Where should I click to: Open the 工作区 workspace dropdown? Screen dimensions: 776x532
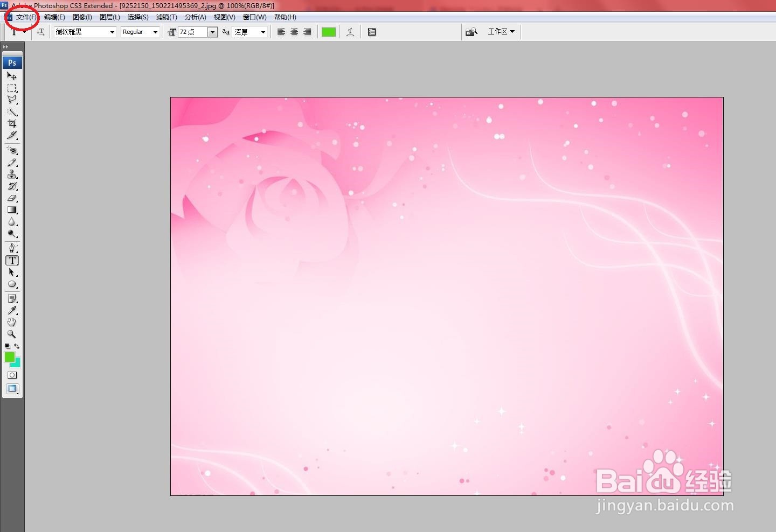(x=501, y=31)
